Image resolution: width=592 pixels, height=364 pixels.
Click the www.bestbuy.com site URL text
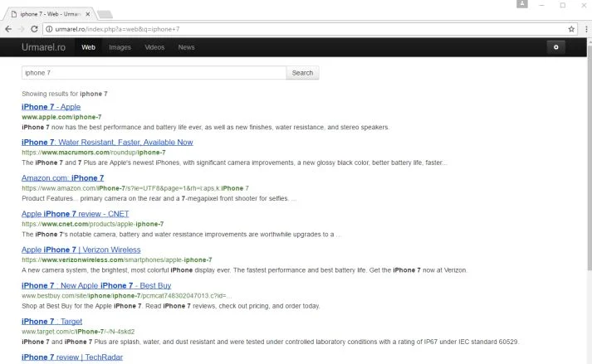point(126,295)
